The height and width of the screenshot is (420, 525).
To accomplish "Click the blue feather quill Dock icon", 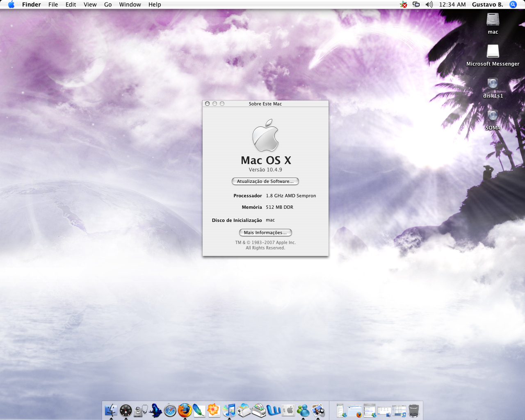I will [199, 410].
